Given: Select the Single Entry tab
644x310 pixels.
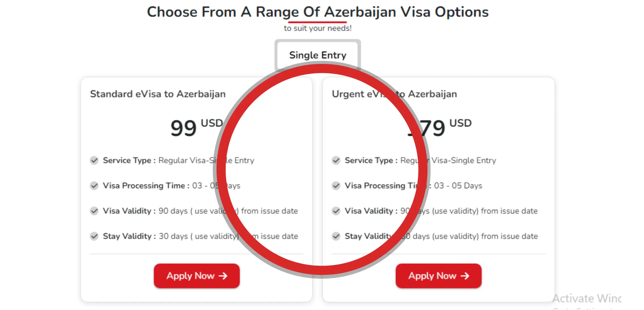Looking at the screenshot, I should (x=317, y=55).
